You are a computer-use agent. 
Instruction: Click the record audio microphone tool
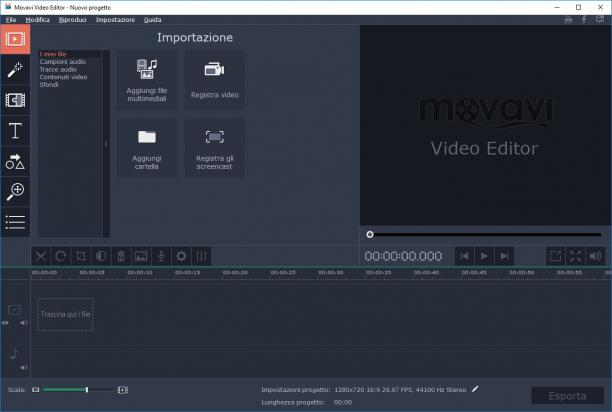161,256
